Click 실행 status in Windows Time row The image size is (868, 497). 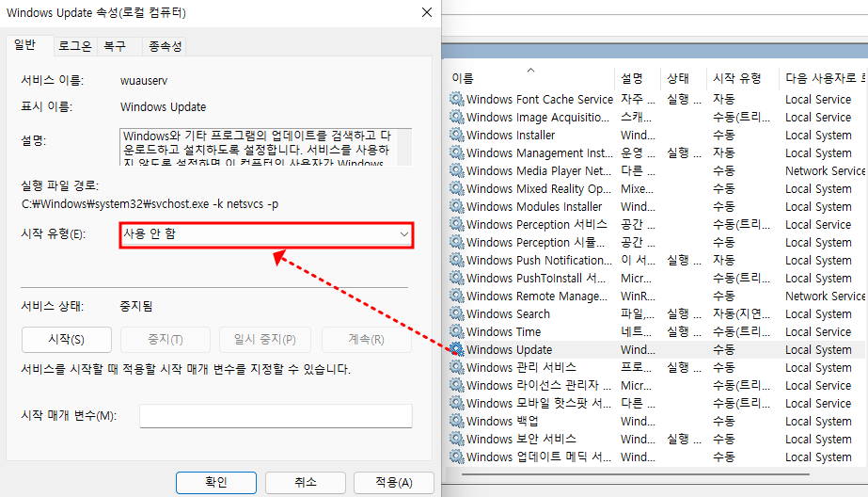pyautogui.click(x=684, y=331)
